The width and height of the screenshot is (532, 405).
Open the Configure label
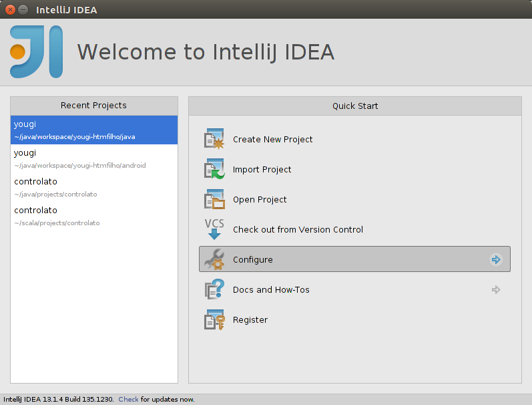click(253, 259)
